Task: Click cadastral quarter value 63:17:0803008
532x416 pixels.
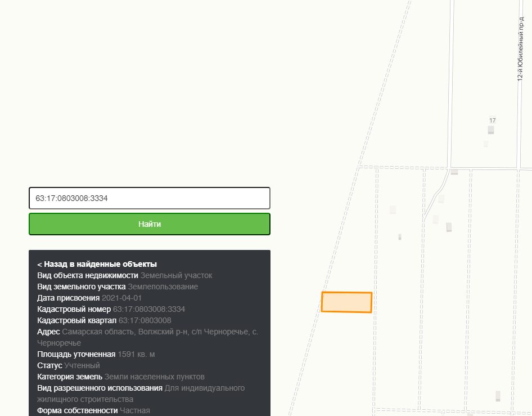Action: point(145,320)
